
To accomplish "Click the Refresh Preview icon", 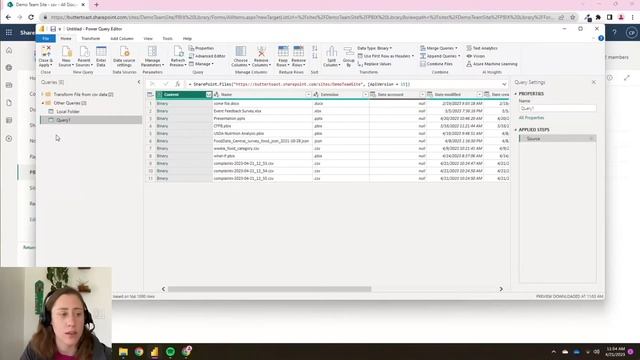I will (178, 51).
